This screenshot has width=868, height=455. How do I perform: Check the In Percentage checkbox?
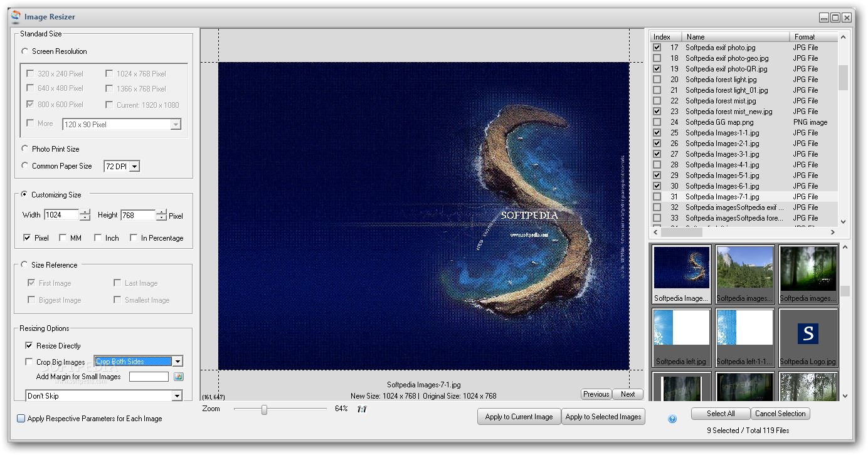point(134,238)
